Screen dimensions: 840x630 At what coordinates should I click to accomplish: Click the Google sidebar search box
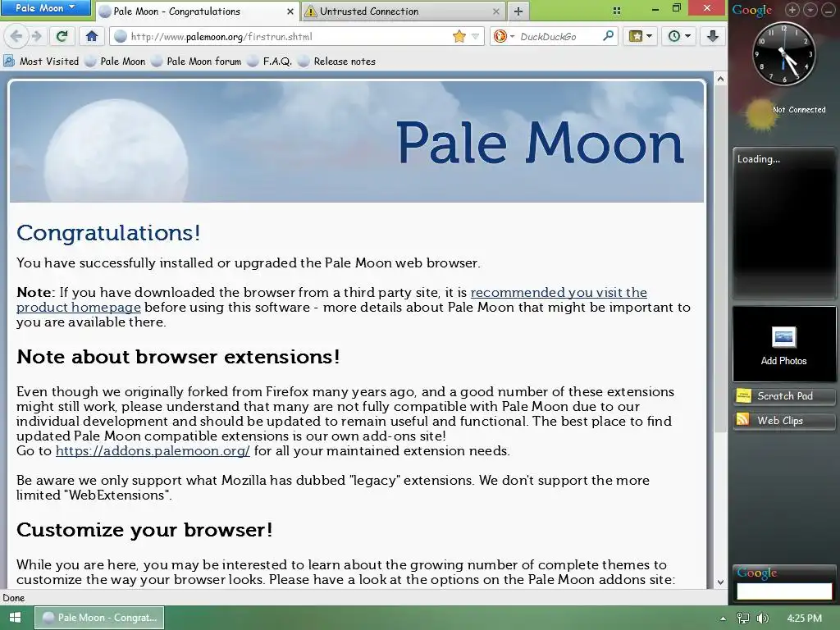click(784, 591)
